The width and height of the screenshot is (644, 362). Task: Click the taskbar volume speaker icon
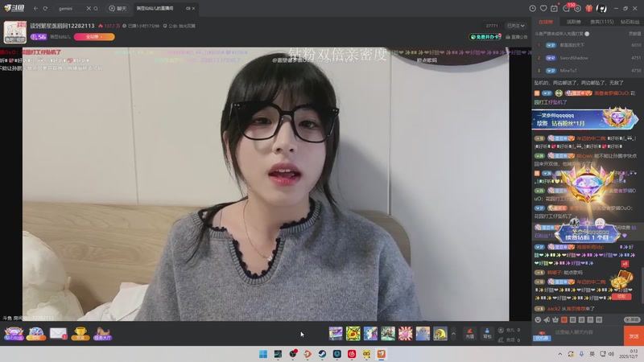[x=611, y=354]
